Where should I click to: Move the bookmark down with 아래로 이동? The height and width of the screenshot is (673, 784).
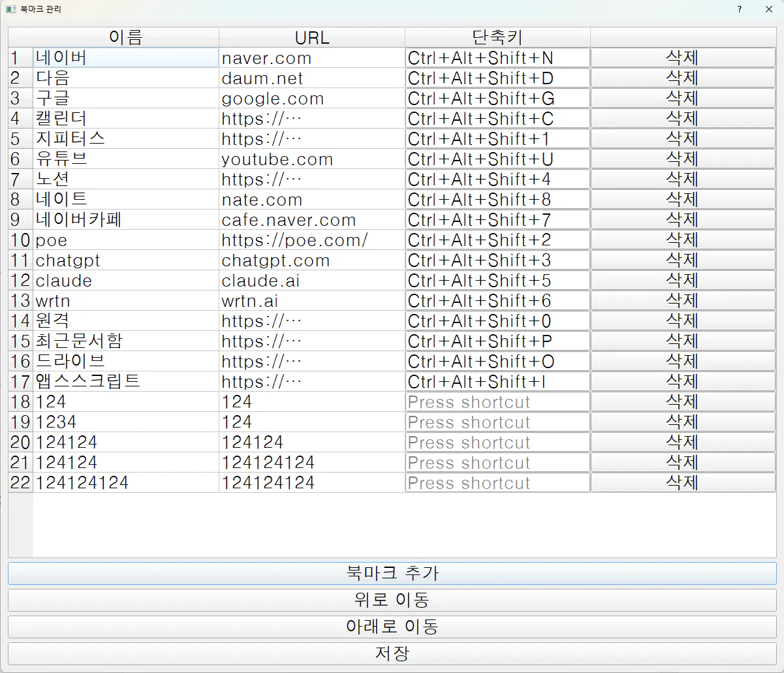pyautogui.click(x=392, y=627)
